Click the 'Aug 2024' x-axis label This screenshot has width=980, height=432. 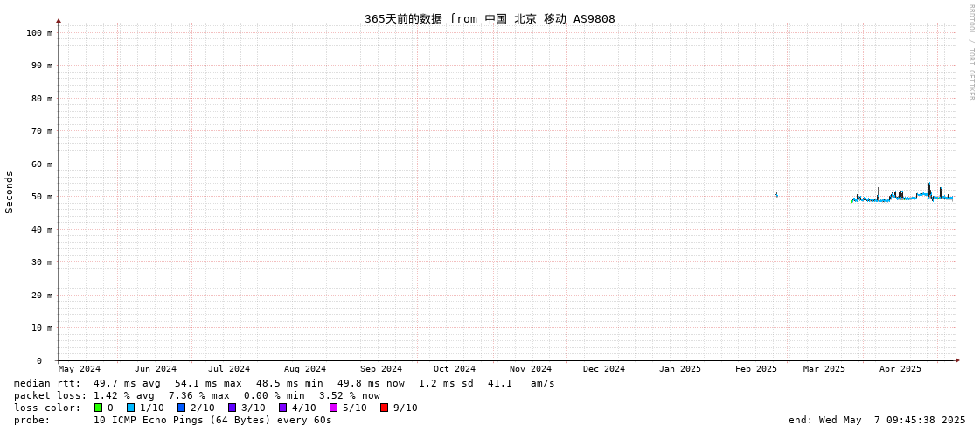(x=305, y=369)
